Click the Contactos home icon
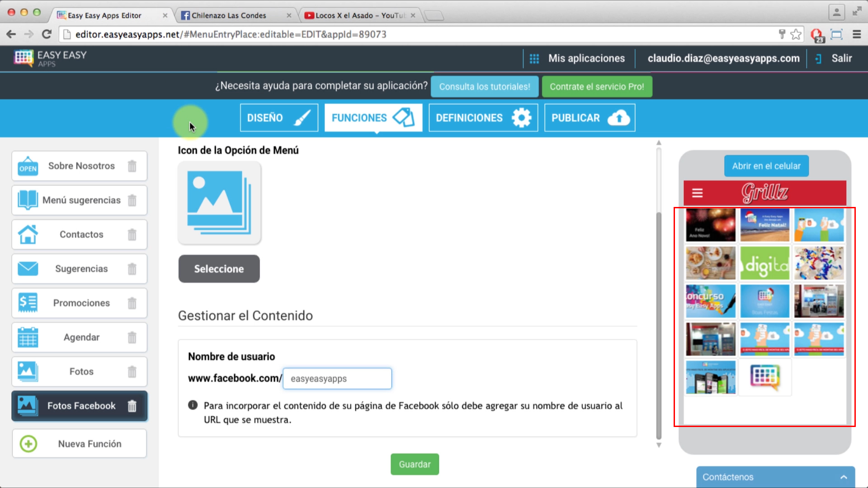Image resolution: width=868 pixels, height=488 pixels. (x=27, y=234)
